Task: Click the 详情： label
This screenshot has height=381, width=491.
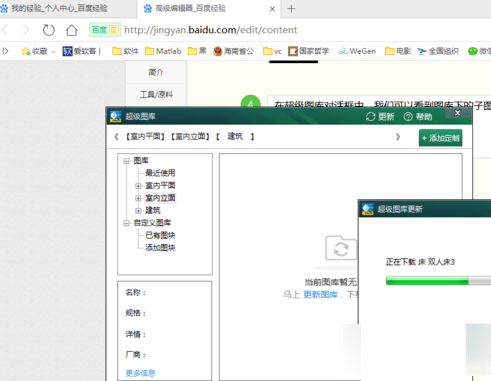Action: [x=136, y=334]
